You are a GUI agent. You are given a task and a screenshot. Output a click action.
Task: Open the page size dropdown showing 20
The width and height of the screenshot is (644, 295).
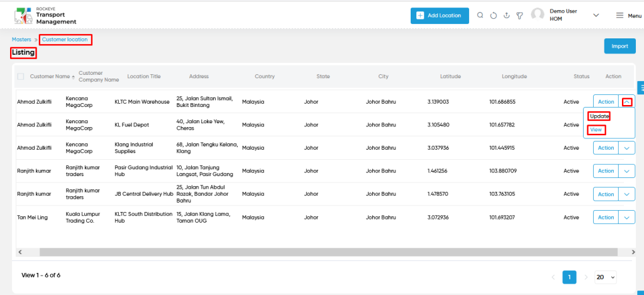(606, 277)
